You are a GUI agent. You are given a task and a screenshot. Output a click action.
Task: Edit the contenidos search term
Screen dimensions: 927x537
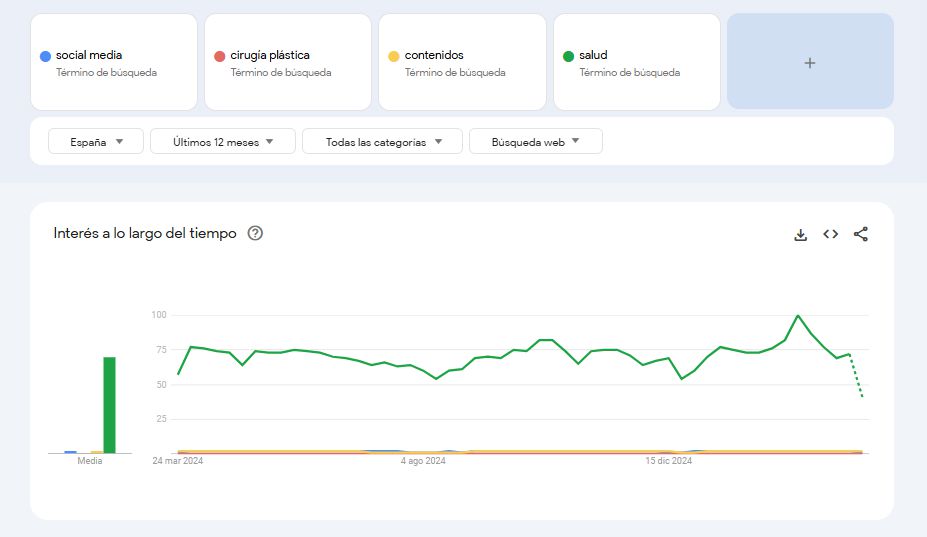(434, 56)
